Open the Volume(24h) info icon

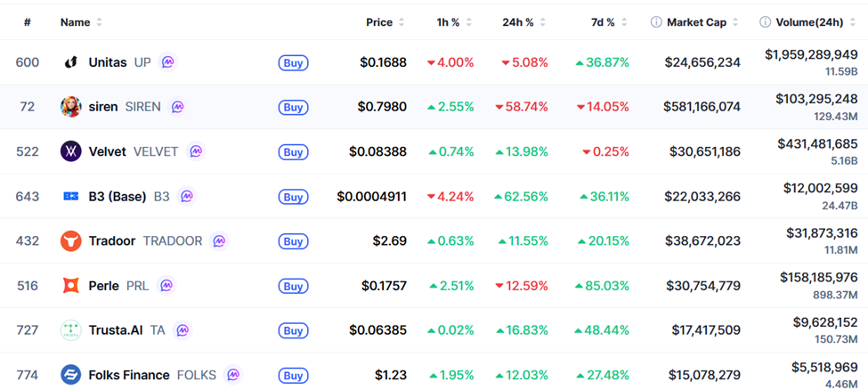point(765,22)
